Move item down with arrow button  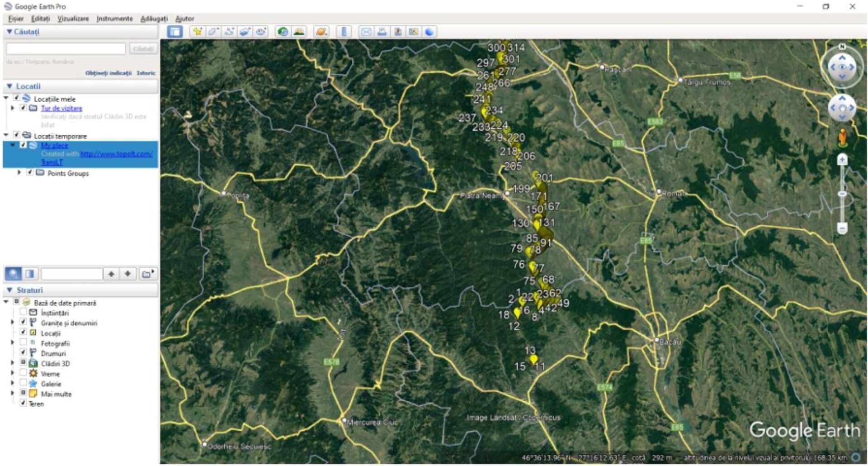128,274
